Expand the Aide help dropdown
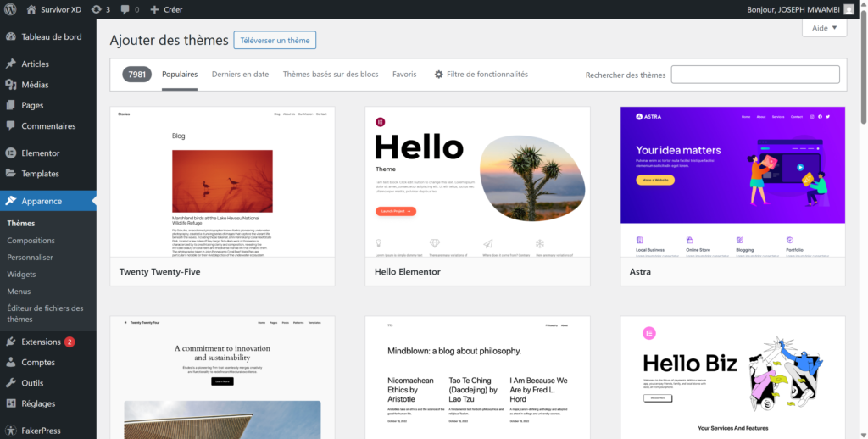The image size is (868, 439). point(824,28)
